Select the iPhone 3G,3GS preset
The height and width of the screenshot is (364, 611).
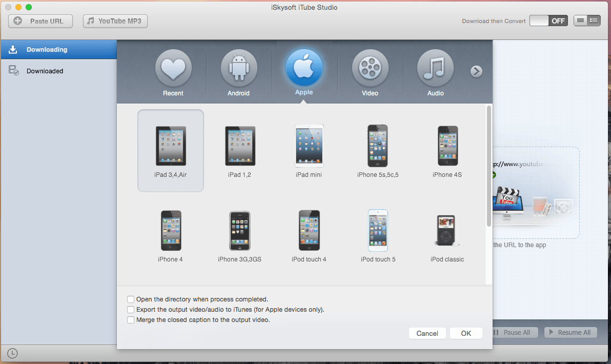click(x=240, y=236)
